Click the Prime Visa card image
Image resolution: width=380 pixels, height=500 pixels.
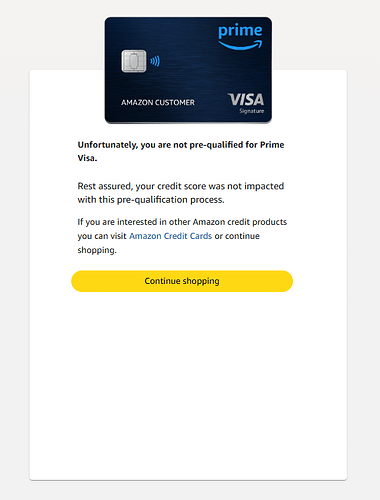pyautogui.click(x=188, y=70)
